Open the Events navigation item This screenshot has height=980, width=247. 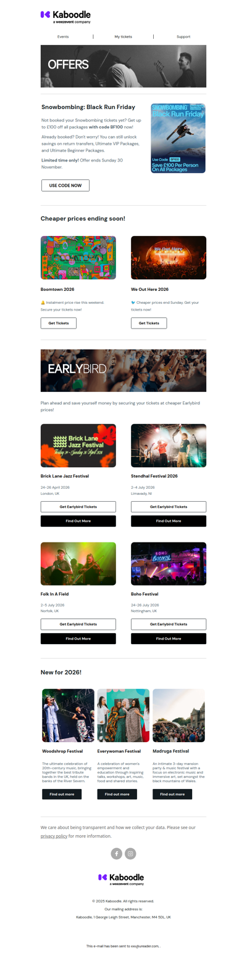click(x=63, y=36)
